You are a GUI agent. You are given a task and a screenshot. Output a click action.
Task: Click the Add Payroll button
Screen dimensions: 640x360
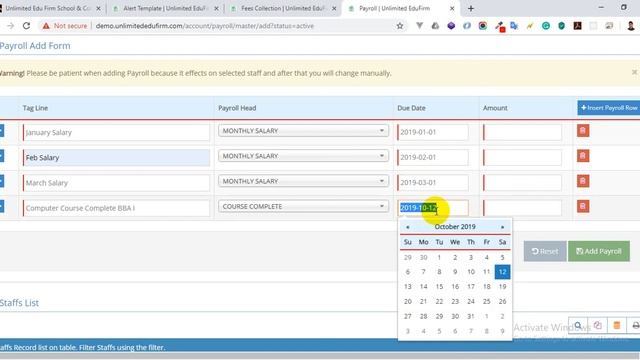click(599, 251)
